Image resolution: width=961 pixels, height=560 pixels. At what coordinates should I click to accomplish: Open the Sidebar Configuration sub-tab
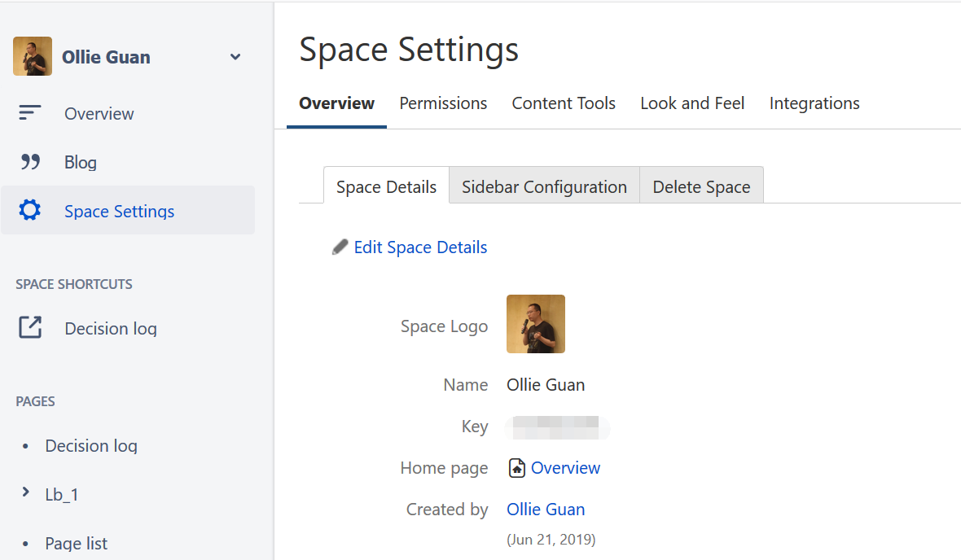(544, 185)
